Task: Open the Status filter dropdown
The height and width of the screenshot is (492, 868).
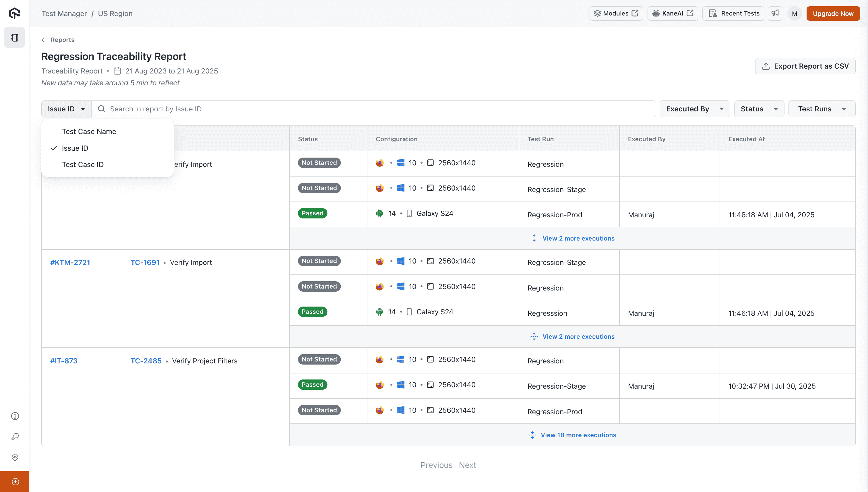Action: 759,109
